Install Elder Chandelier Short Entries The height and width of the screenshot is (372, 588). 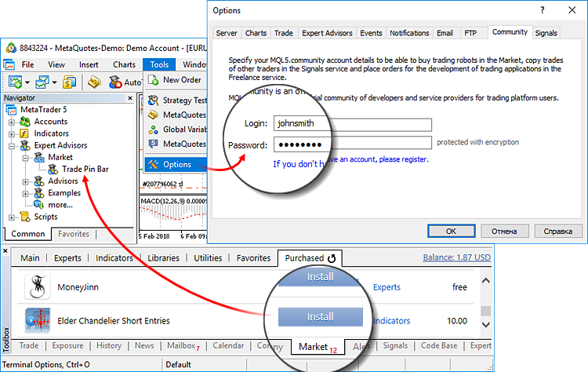coord(320,317)
